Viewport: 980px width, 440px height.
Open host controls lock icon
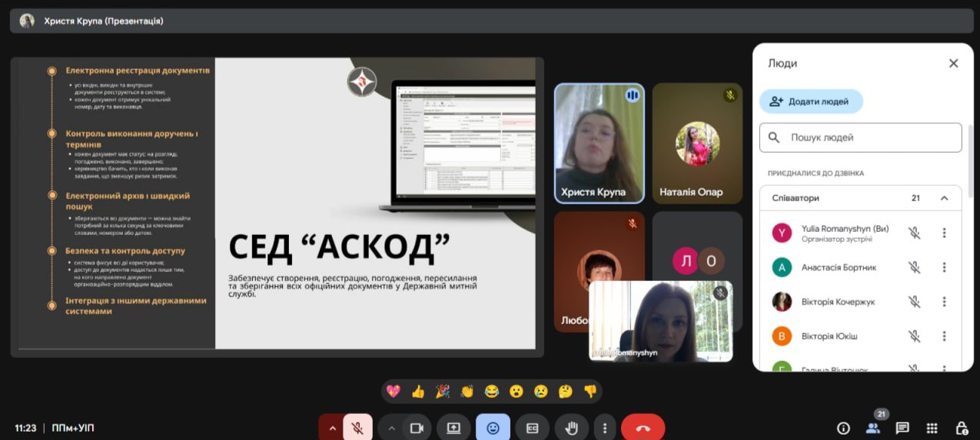click(961, 428)
